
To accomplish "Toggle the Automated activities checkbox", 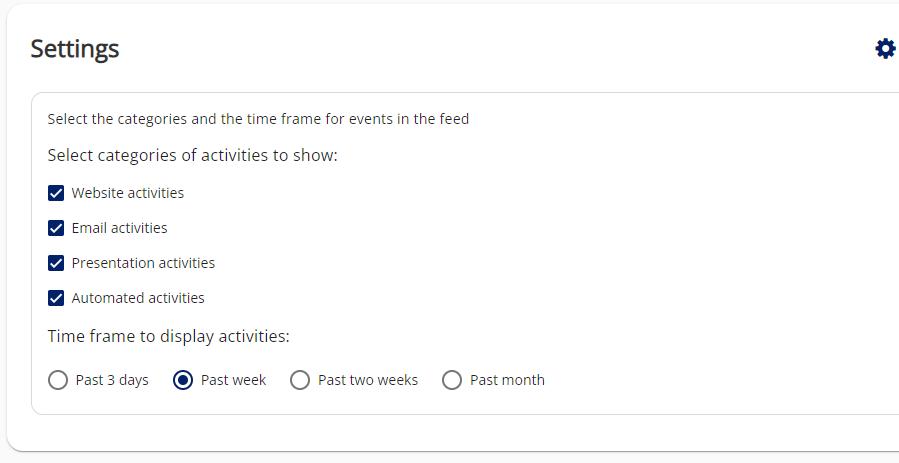I will tap(56, 298).
